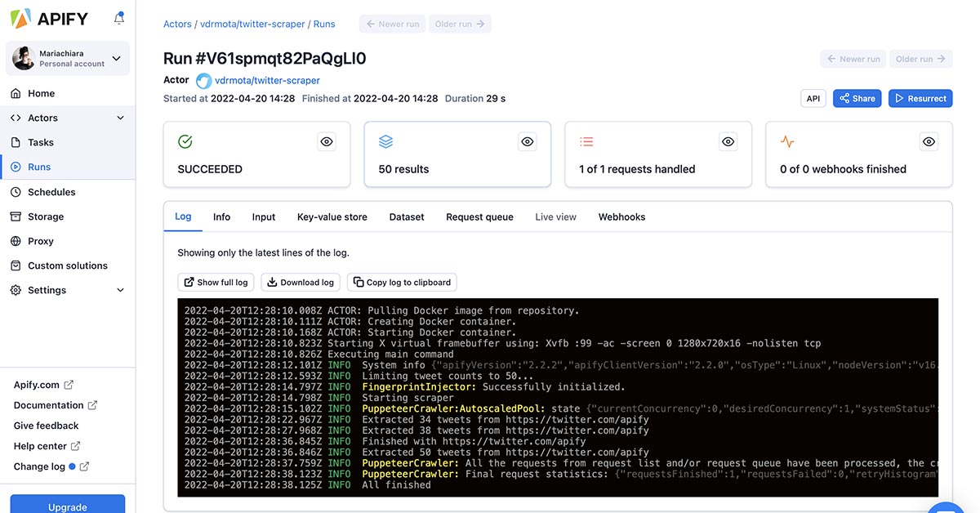Click 50 results text
The width and height of the screenshot is (980, 513).
(403, 169)
